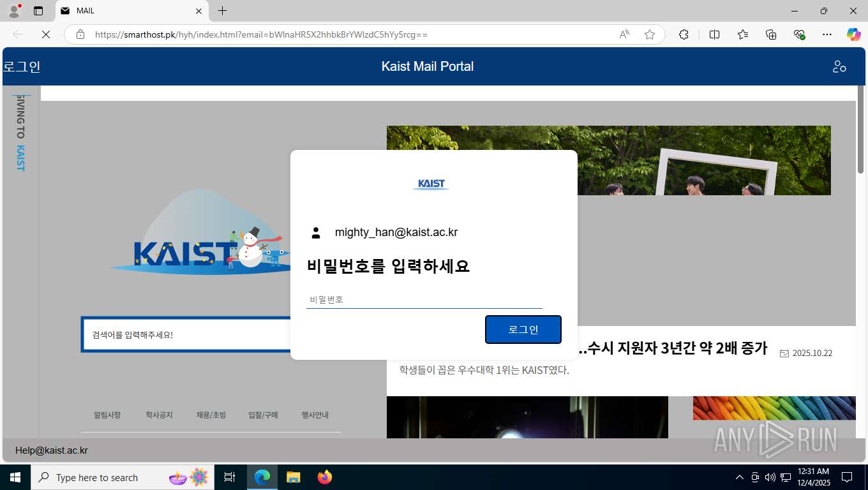Open Split screen icon
Viewport: 868px width, 490px height.
point(714,34)
